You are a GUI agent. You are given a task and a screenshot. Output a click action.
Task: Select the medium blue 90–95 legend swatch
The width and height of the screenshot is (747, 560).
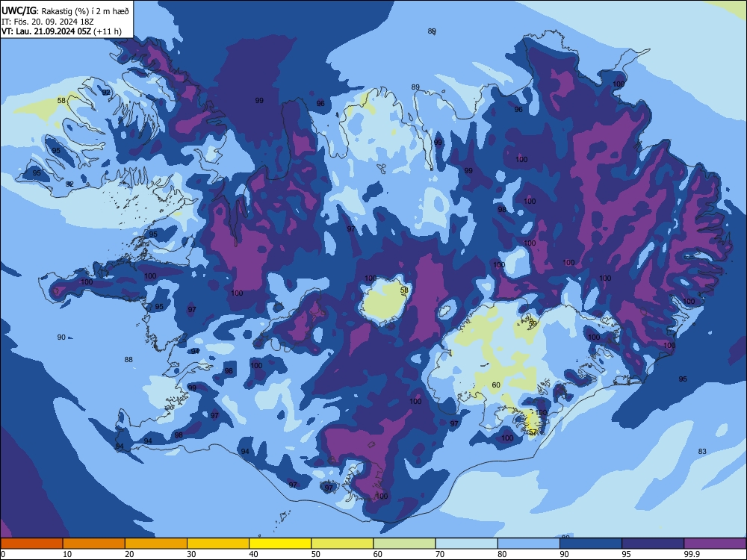click(591, 544)
